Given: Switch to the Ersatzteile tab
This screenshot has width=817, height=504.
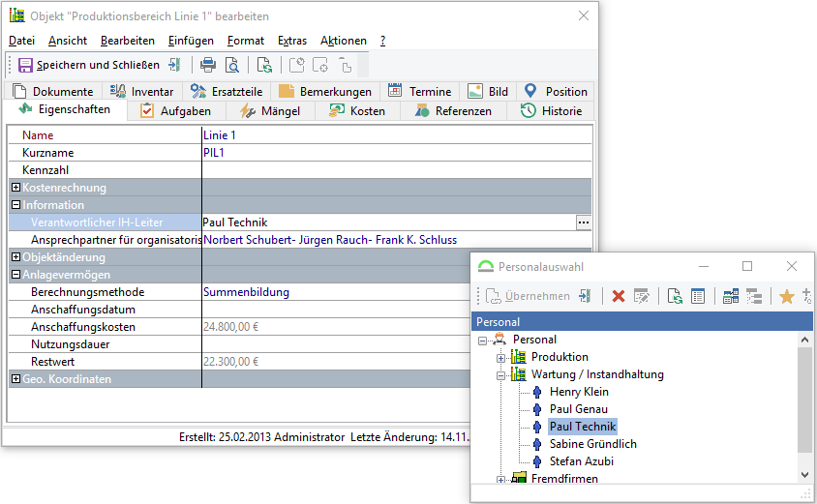Looking at the screenshot, I should (227, 91).
